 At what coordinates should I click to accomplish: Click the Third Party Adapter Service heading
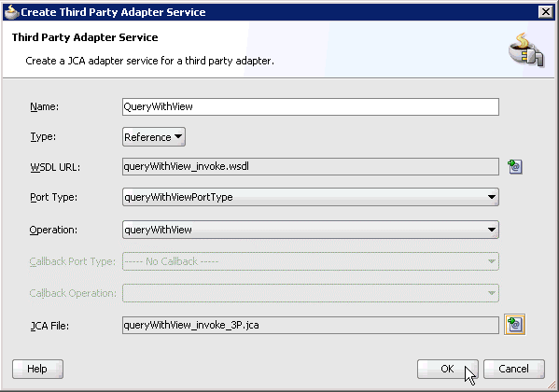pos(85,37)
